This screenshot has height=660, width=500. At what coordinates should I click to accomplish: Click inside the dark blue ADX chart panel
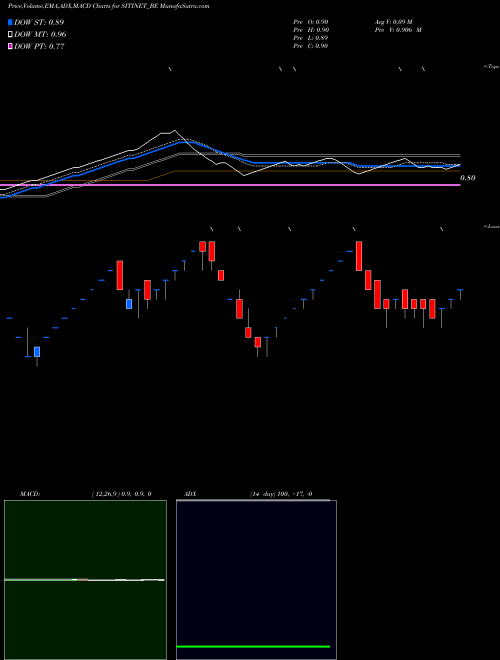click(256, 580)
